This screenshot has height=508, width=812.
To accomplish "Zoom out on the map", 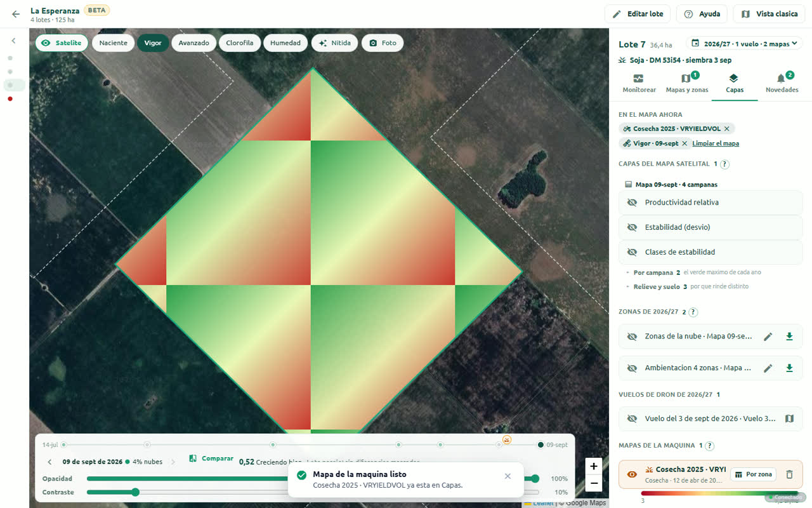I will [594, 484].
